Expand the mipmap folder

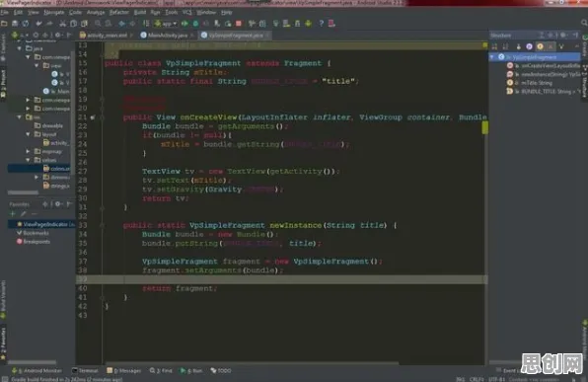coord(28,151)
